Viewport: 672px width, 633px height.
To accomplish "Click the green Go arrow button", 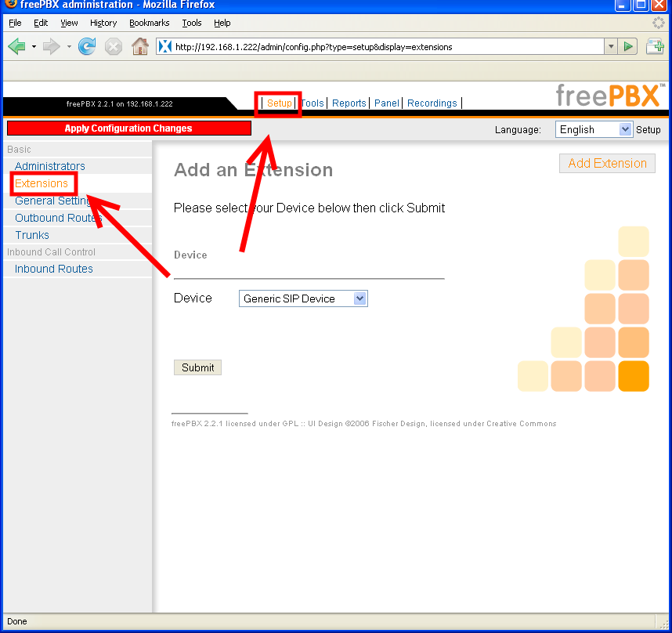I will pyautogui.click(x=628, y=46).
